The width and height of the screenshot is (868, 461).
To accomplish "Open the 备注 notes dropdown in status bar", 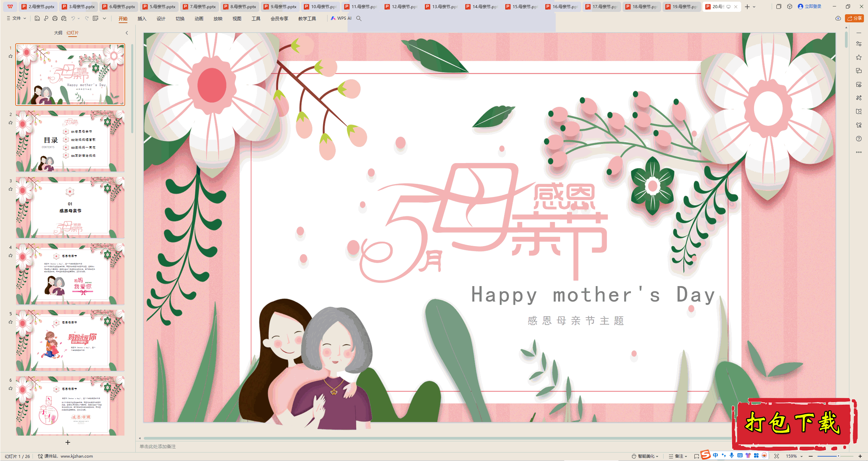I will click(678, 456).
